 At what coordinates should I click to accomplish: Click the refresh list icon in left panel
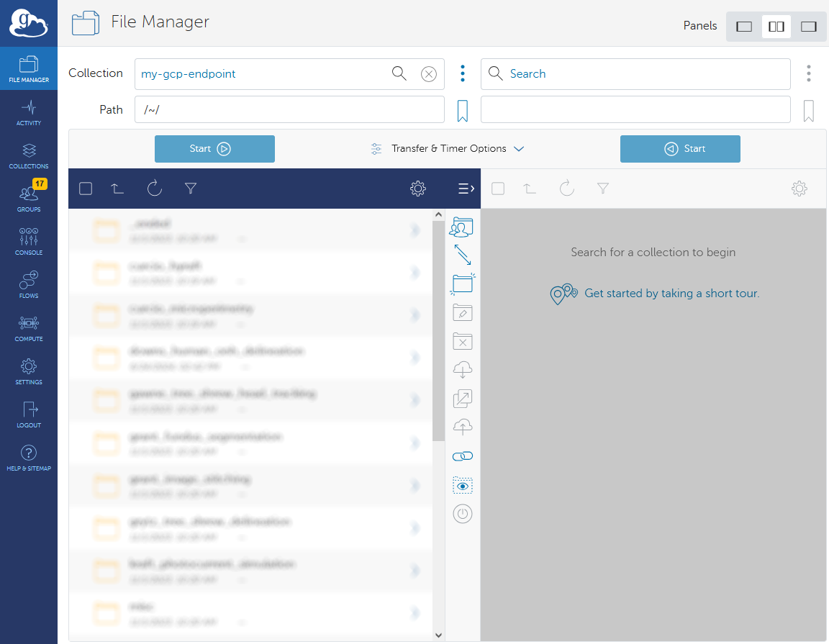(x=155, y=189)
